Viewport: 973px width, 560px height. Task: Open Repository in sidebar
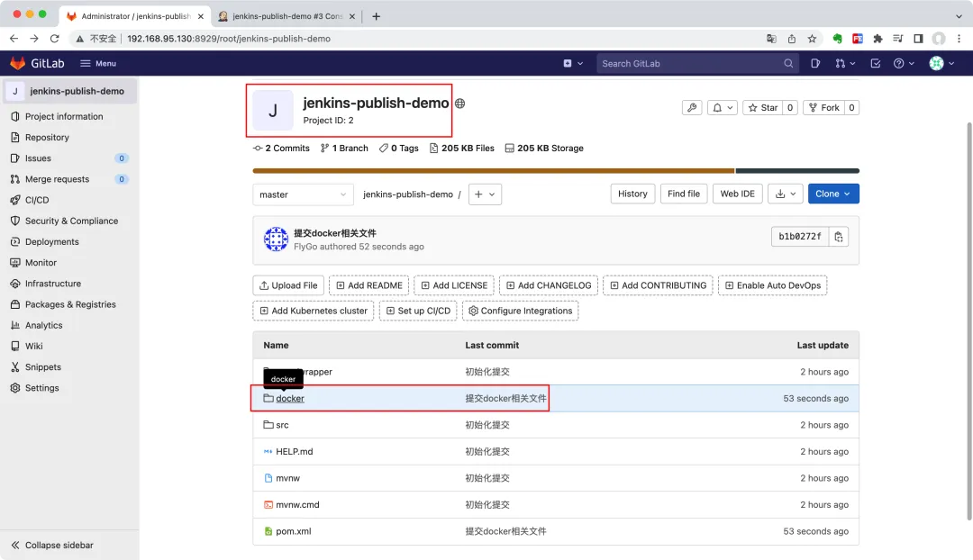47,137
